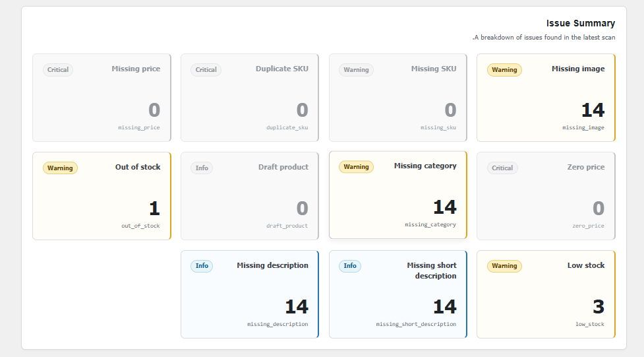Open the Missing category issue card
The width and height of the screenshot is (644, 357).
398,195
